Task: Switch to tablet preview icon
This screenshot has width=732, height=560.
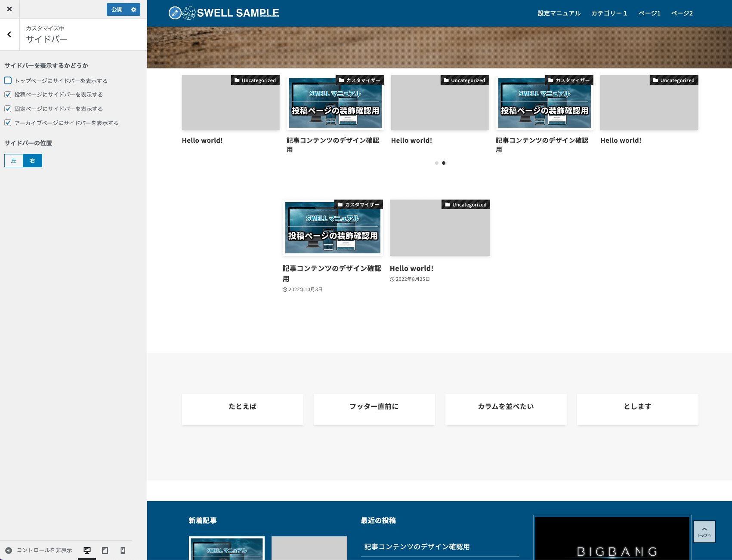Action: 105,550
